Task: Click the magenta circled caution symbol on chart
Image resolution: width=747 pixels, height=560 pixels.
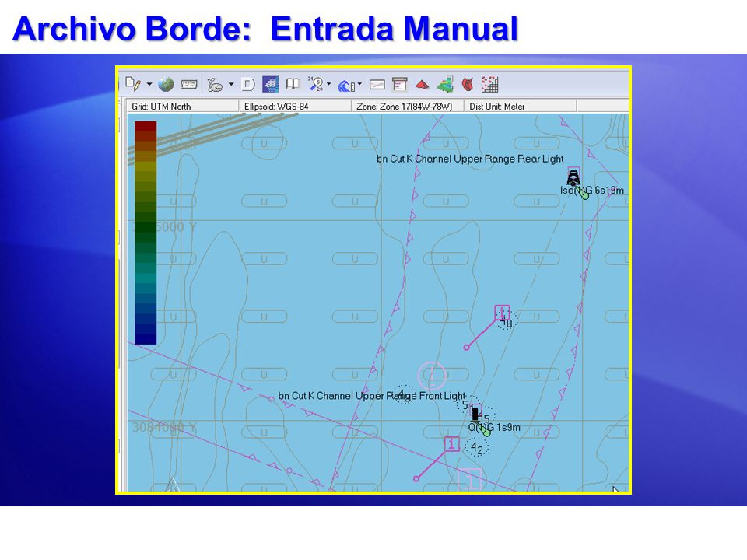Action: coord(432,375)
